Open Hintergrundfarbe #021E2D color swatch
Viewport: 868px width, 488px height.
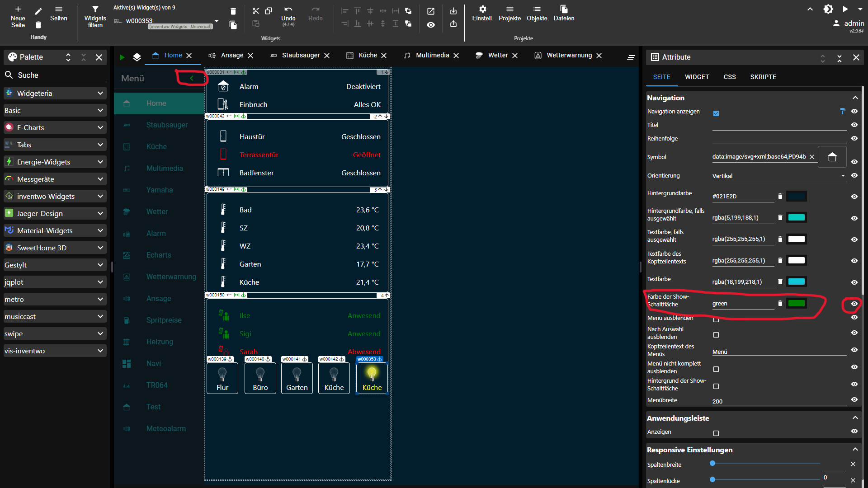[797, 196]
